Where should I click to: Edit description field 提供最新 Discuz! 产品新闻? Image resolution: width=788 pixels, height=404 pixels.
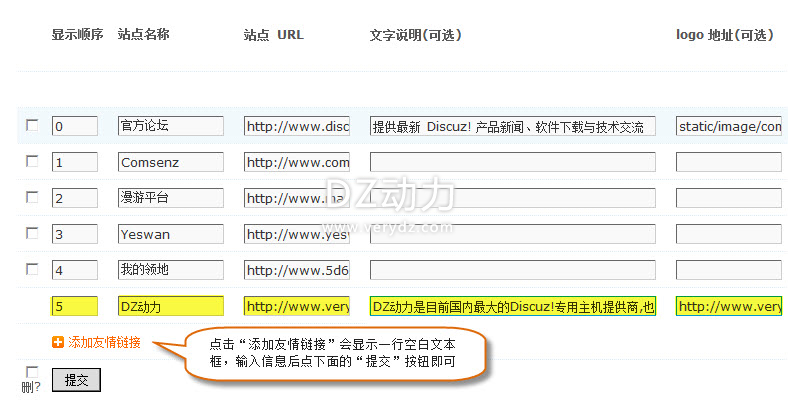[x=513, y=126]
